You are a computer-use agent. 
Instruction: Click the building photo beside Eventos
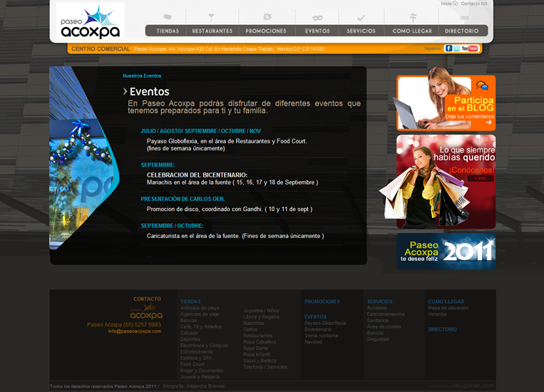point(84,158)
